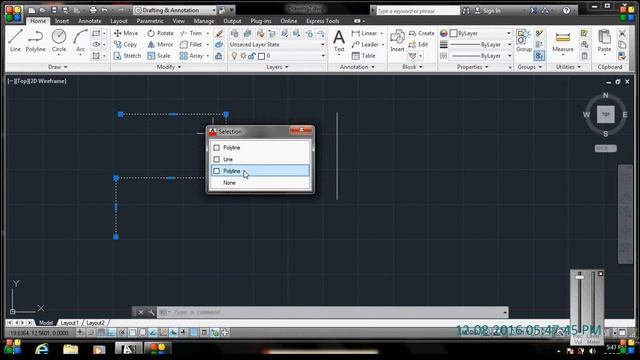Start the Scale command

(x=159, y=56)
